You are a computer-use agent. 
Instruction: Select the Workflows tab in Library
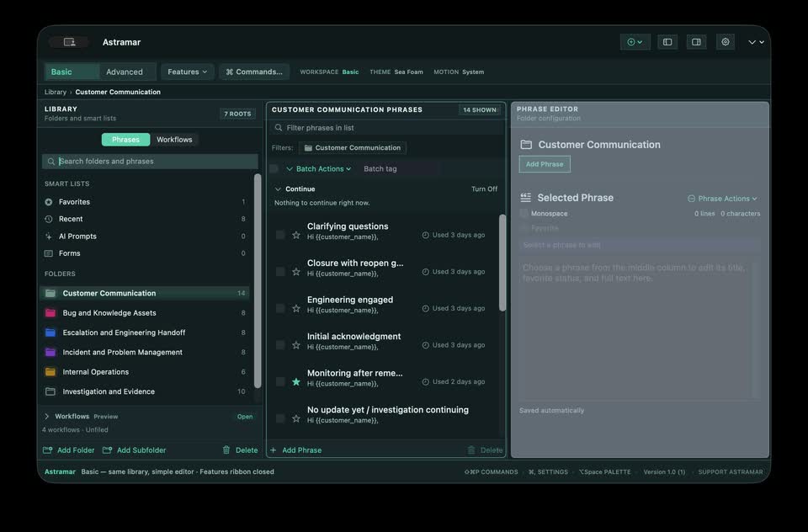(x=174, y=140)
